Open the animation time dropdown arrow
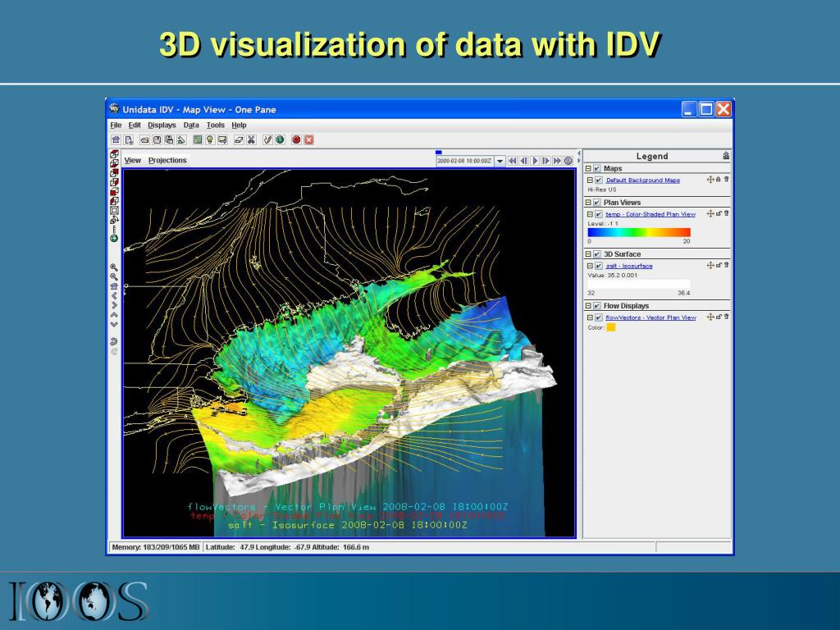Screen dimensions: 840x630 point(500,161)
